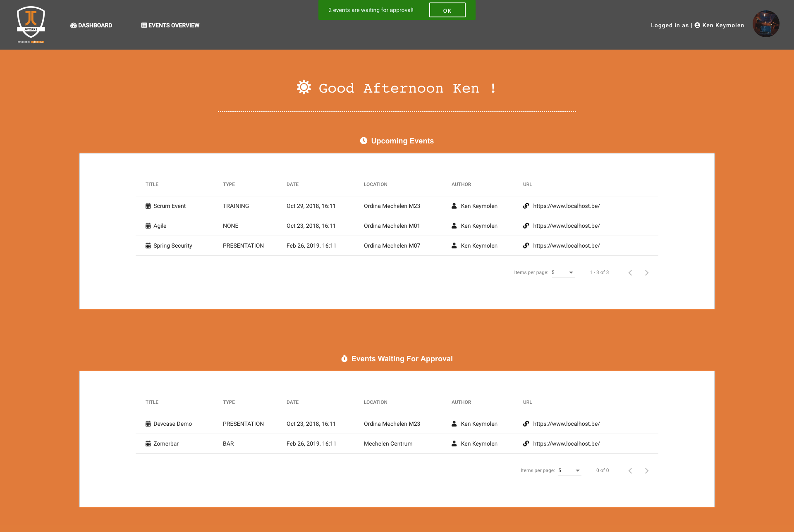Image resolution: width=794 pixels, height=532 pixels.
Task: Click the link icon in Scrum Event row
Action: pyautogui.click(x=526, y=206)
